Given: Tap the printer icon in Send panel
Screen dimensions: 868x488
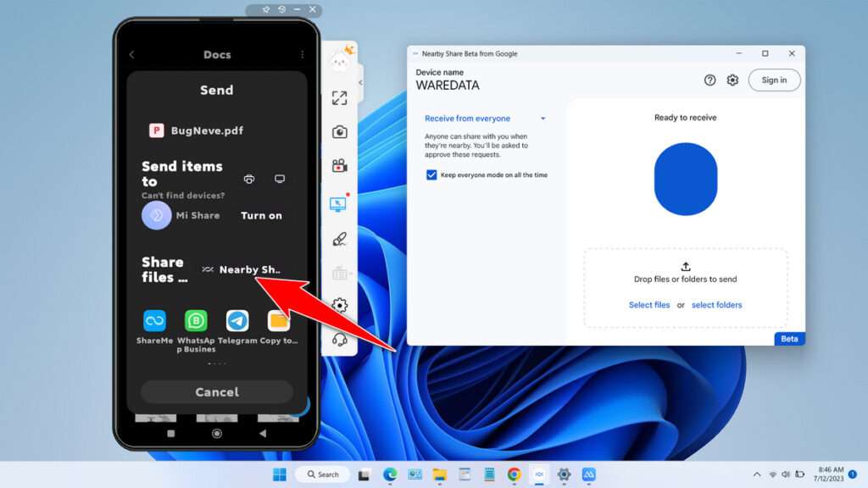Looking at the screenshot, I should pos(249,179).
